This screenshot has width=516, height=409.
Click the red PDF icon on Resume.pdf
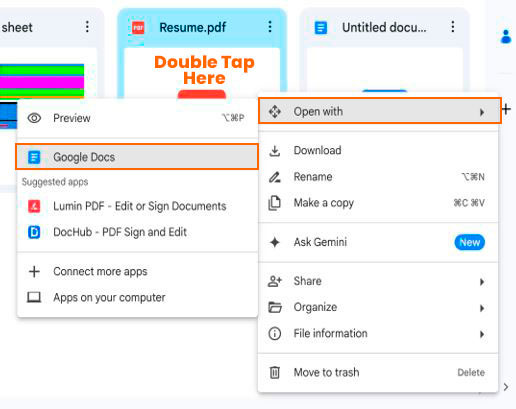138,28
